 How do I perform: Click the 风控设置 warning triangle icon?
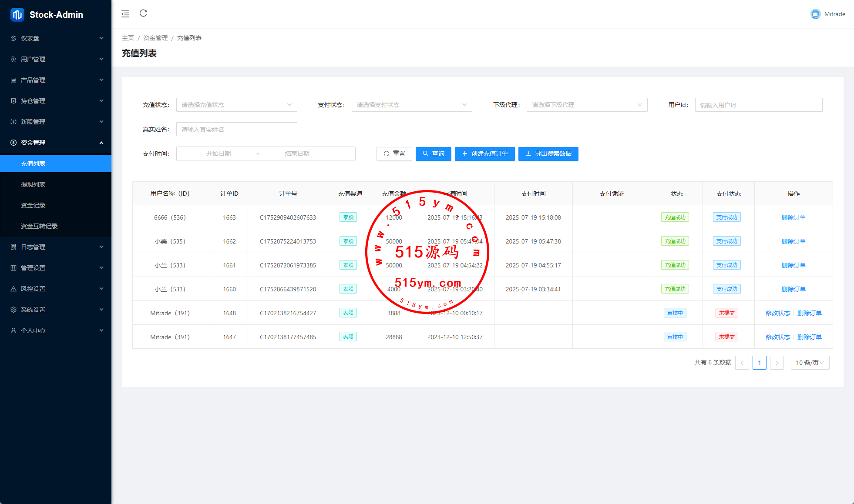[13, 289]
